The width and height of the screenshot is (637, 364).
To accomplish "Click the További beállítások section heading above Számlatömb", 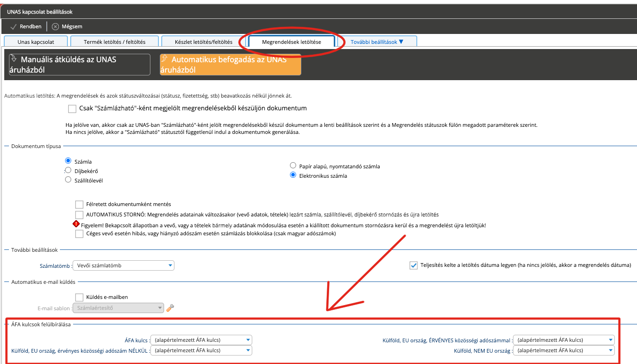I will click(x=34, y=250).
